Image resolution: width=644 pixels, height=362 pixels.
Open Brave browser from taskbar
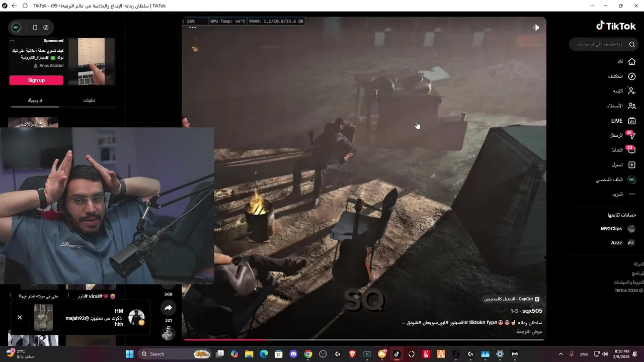tap(352, 354)
